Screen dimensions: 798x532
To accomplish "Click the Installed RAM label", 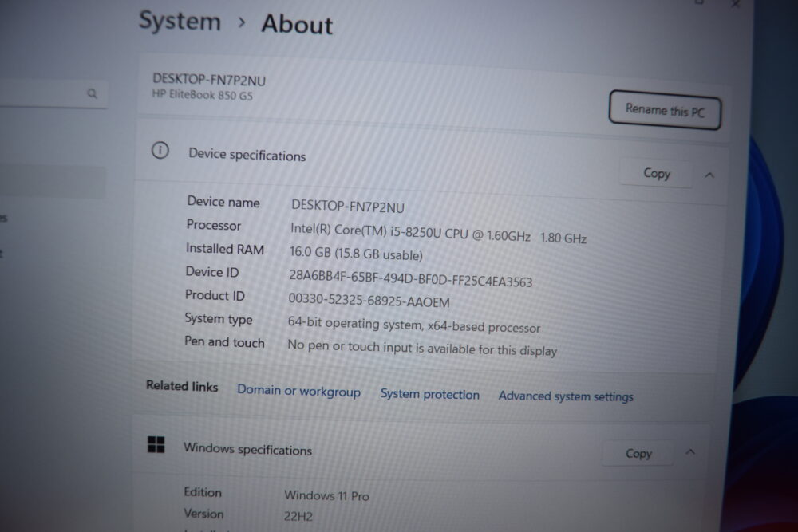I will tap(225, 249).
